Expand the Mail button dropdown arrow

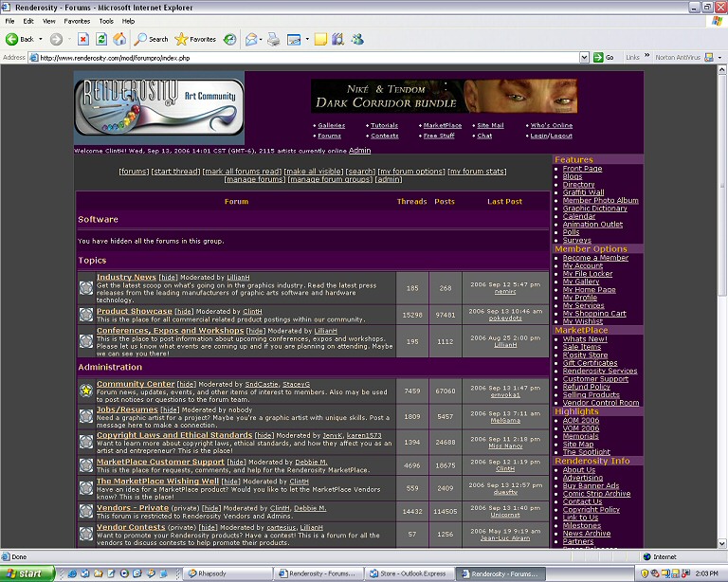point(261,39)
